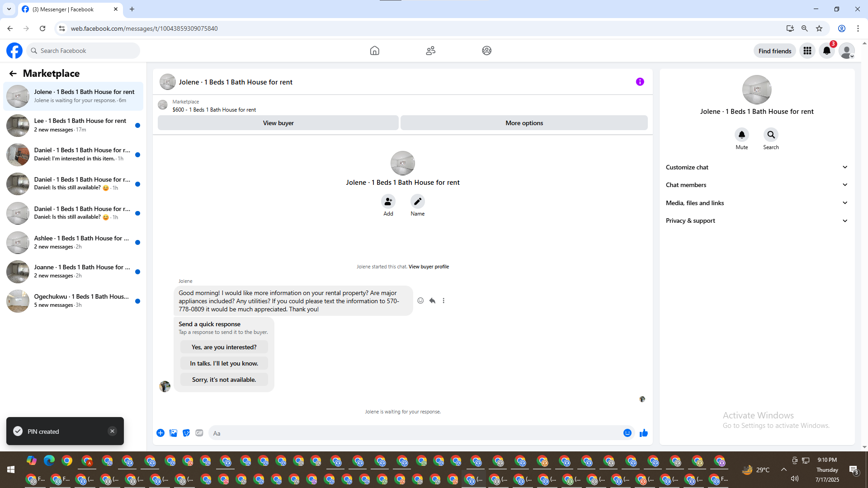The height and width of the screenshot is (488, 868).
Task: Click the View buyer button
Action: 278,123
